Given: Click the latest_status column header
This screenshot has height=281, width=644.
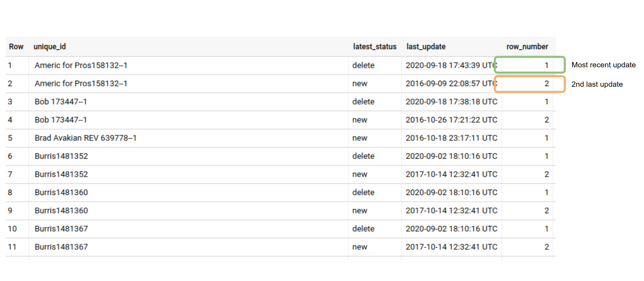Looking at the screenshot, I should click(374, 47).
